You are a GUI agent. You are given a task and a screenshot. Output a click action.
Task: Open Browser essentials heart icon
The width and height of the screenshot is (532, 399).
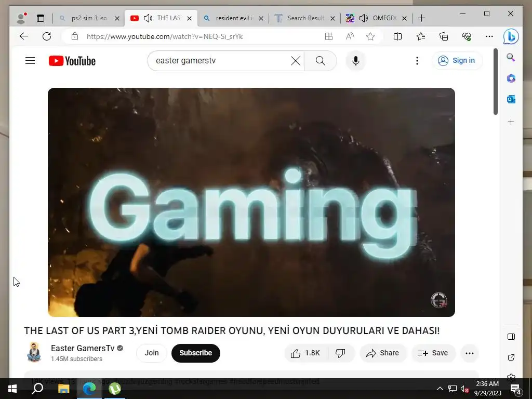[467, 36]
